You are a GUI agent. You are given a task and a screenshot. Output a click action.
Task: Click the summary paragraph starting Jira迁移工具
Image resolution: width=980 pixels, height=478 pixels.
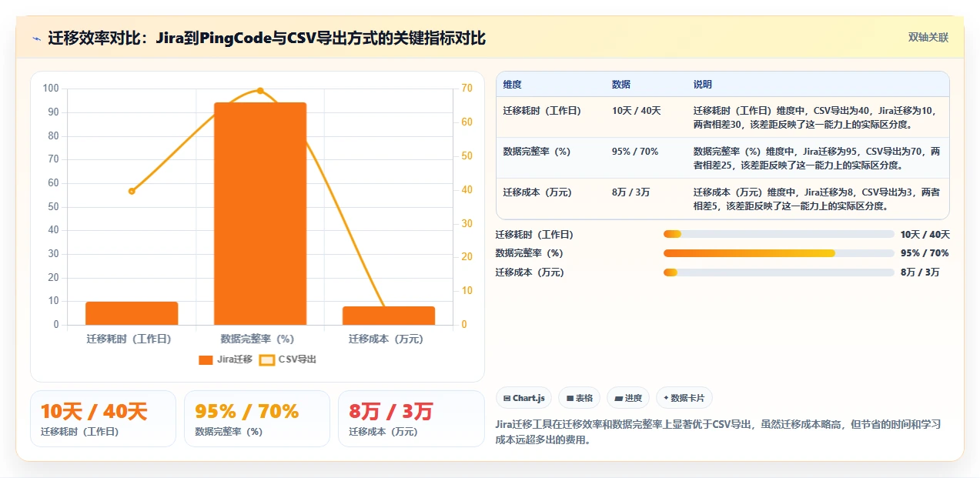[x=718, y=432]
